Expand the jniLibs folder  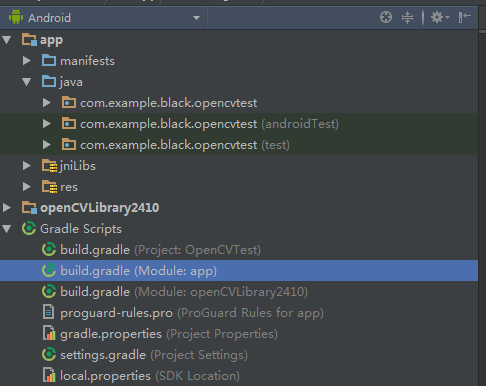(27, 166)
